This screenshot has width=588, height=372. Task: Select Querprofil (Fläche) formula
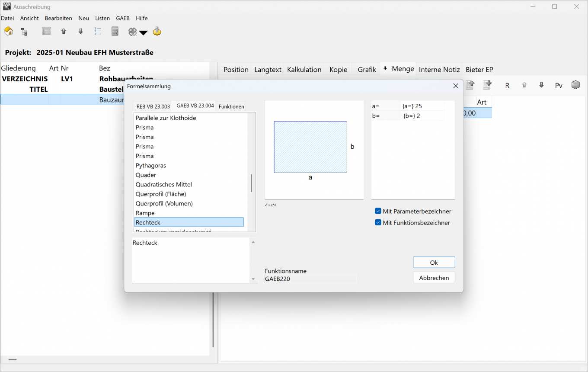[x=189, y=194]
